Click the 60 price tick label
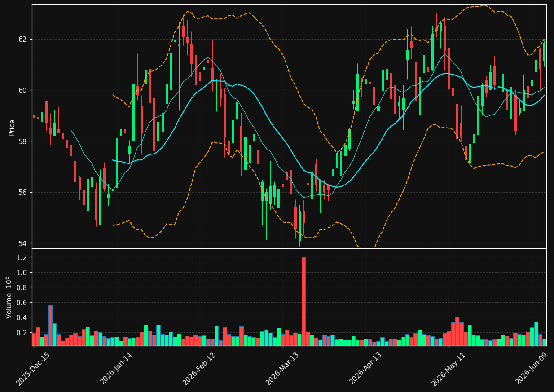 [23, 90]
